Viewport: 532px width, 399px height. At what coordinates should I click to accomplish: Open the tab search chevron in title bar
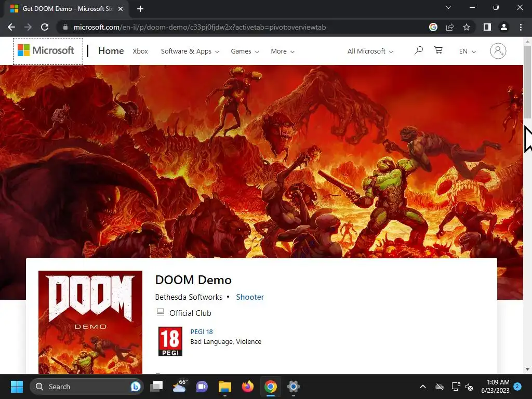point(448,7)
